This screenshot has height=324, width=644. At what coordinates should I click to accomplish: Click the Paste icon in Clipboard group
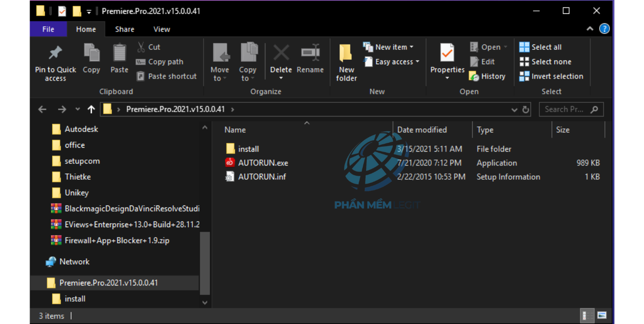[x=119, y=53]
